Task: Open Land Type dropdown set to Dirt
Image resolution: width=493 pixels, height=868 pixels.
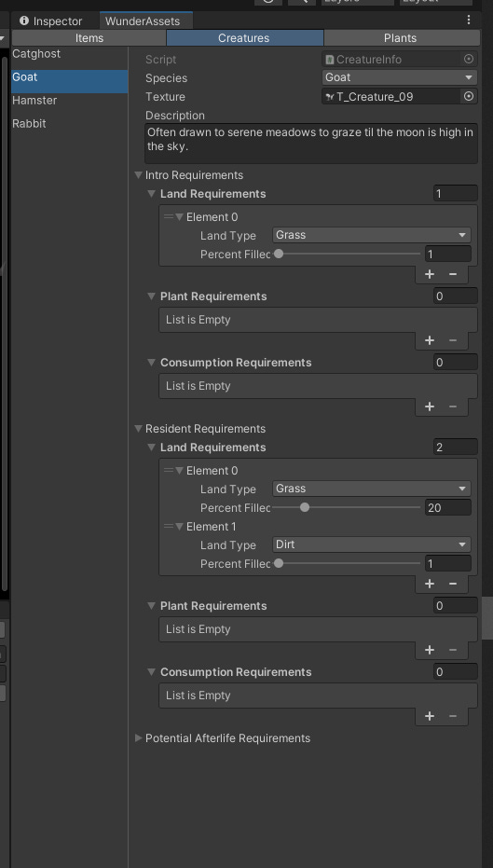Action: pyautogui.click(x=372, y=544)
